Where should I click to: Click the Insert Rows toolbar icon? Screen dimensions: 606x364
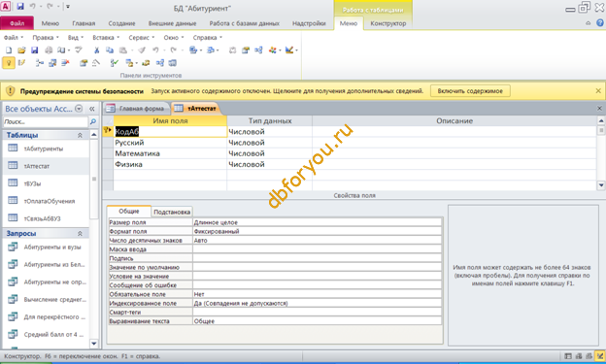pos(40,63)
